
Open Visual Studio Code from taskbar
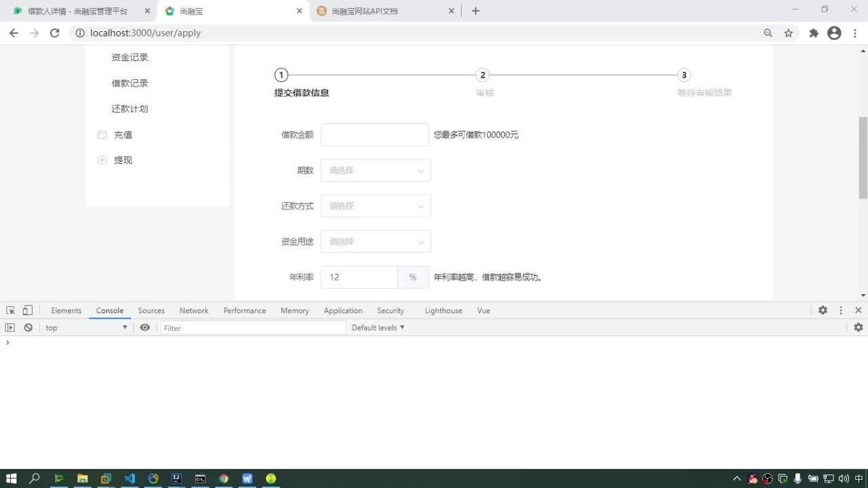point(130,479)
